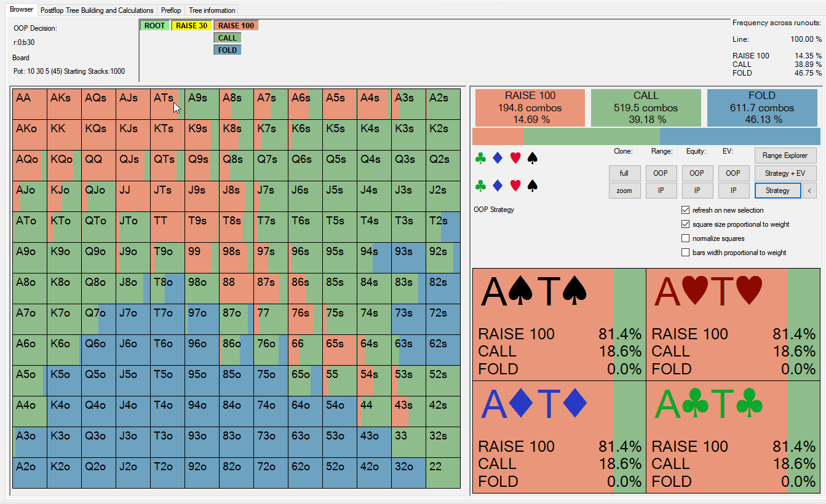The image size is (826, 504).
Task: Choose the FOLD node in the action tree
Action: (x=227, y=50)
